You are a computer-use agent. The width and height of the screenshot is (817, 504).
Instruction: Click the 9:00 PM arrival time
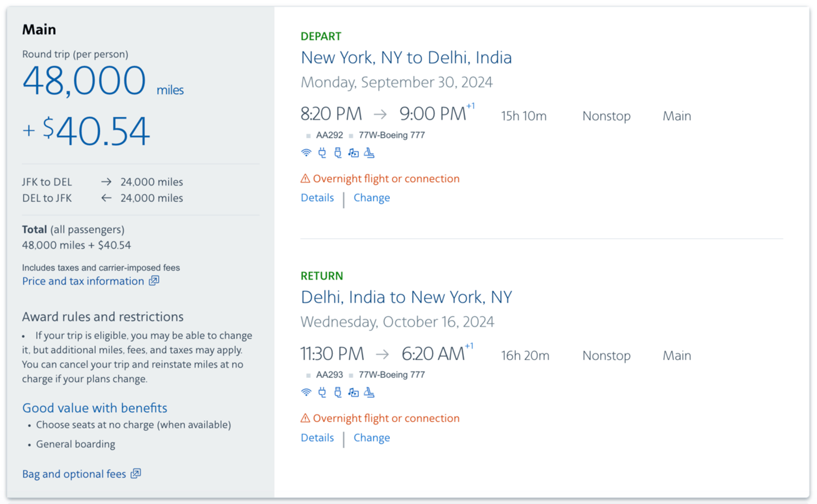[432, 114]
